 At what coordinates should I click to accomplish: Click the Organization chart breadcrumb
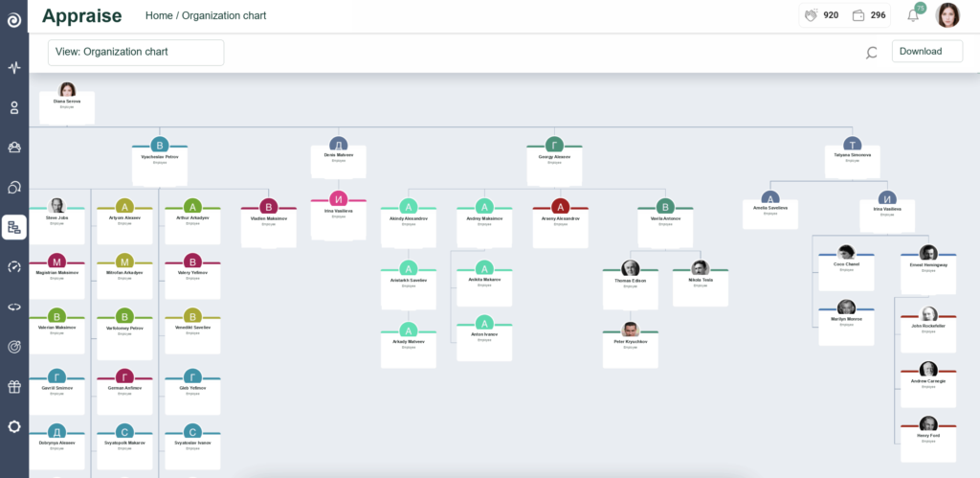[x=224, y=15]
